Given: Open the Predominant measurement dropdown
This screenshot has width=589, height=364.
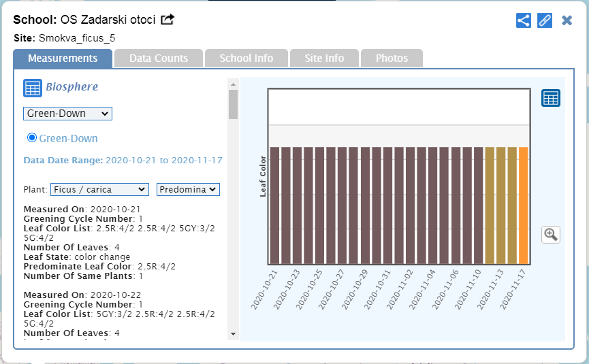Looking at the screenshot, I should click(x=188, y=189).
